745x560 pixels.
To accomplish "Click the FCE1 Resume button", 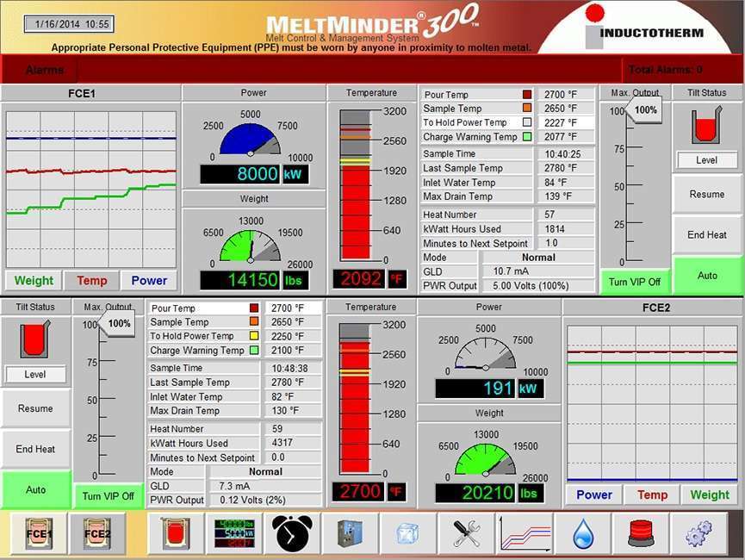I will 707,194.
